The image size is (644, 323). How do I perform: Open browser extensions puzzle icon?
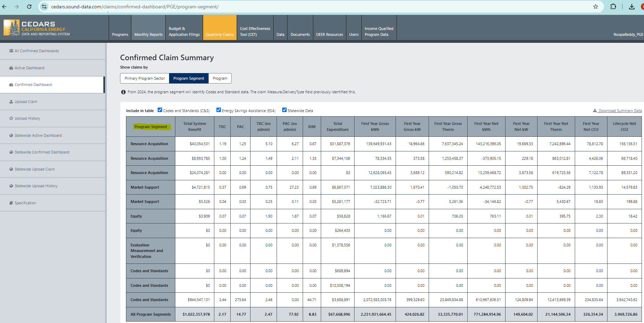coord(613,7)
